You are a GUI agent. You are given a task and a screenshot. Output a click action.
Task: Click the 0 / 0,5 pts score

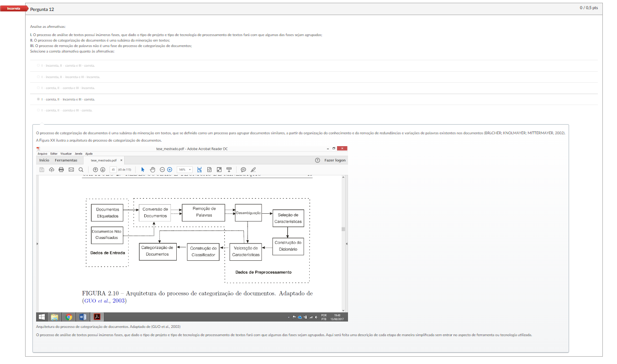tap(589, 8)
